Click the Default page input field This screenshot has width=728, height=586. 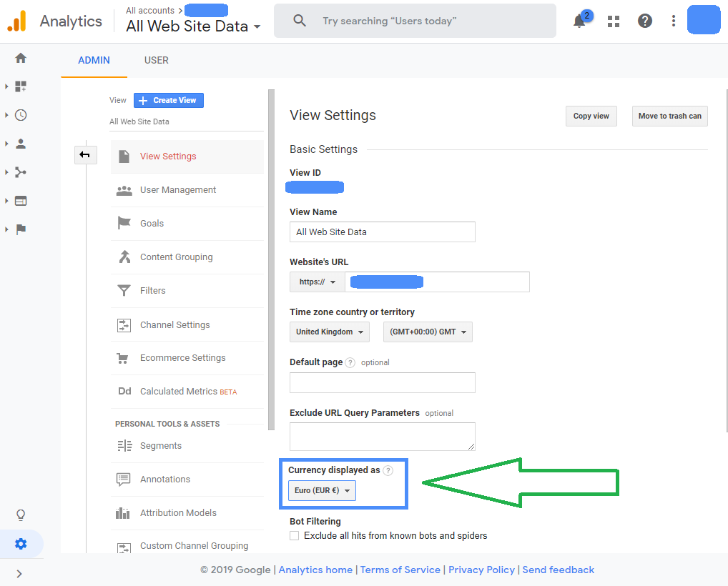[x=382, y=383]
